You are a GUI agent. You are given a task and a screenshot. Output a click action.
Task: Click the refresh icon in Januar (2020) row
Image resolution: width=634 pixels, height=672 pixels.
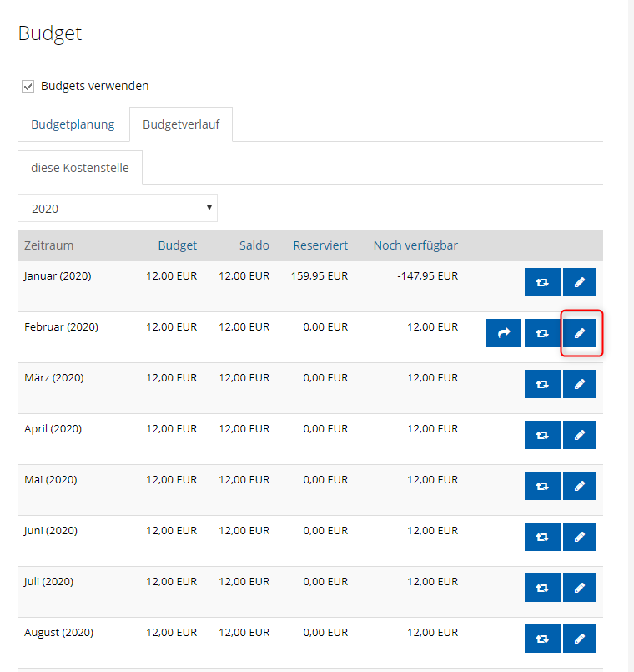[542, 282]
